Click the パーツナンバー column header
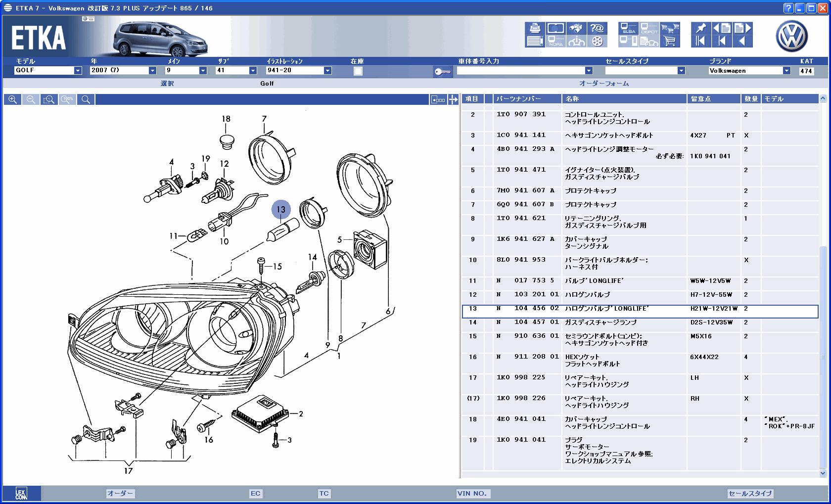This screenshot has width=831, height=504. (527, 99)
